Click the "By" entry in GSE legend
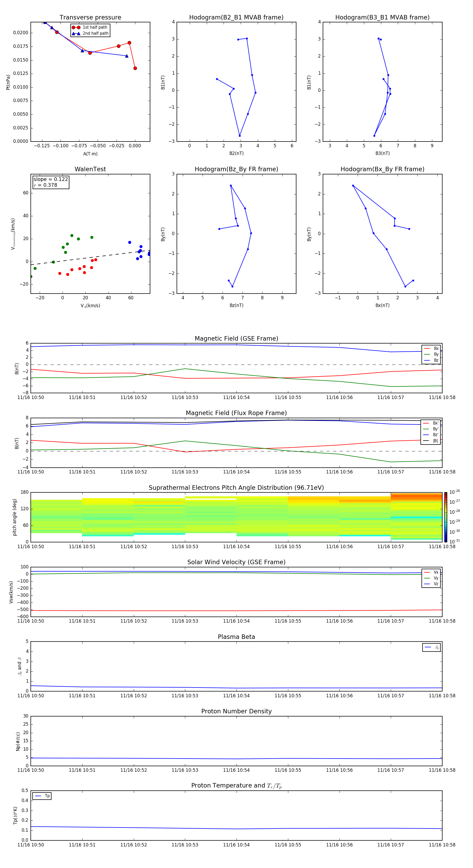 tap(431, 355)
